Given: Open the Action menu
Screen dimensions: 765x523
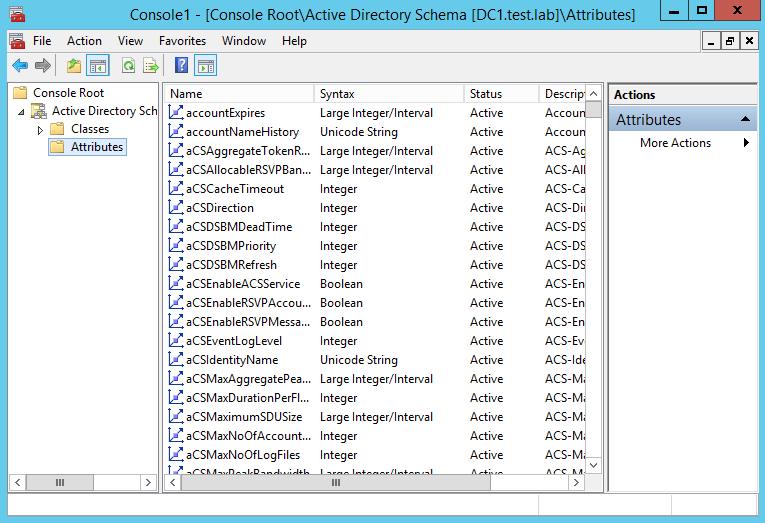Looking at the screenshot, I should tap(84, 41).
